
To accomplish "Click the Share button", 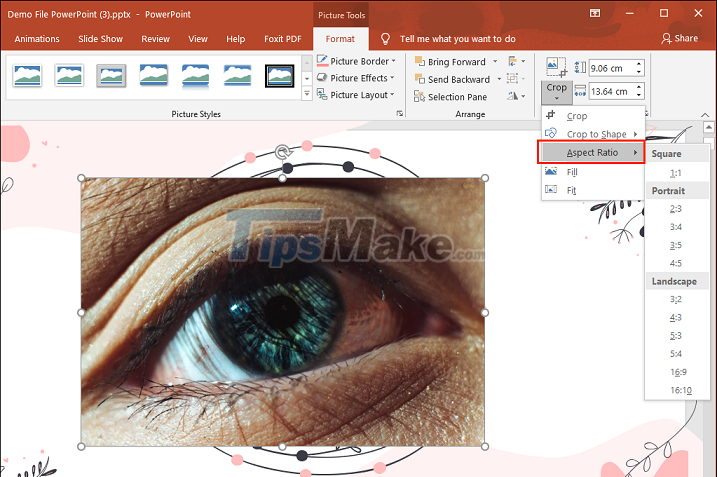I will (680, 38).
